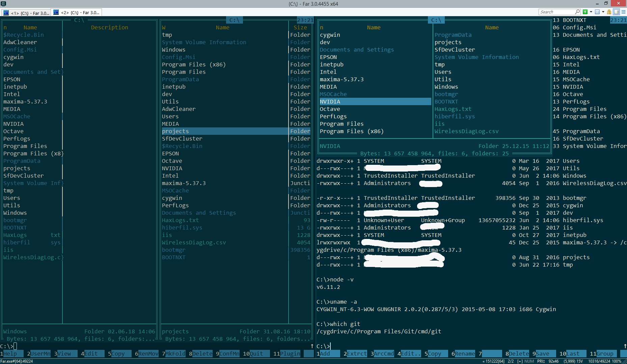Click the active console number icon

point(597,12)
